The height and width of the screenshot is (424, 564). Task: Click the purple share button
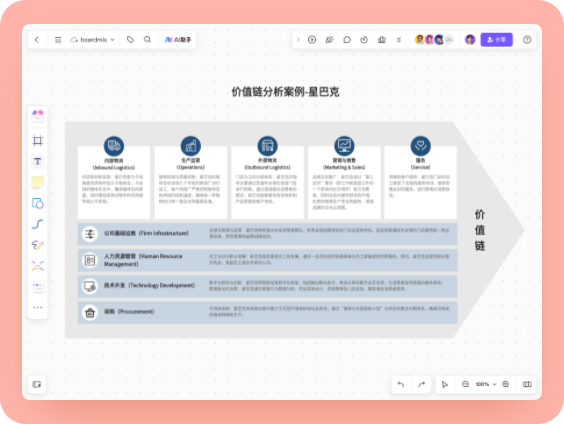tap(496, 40)
